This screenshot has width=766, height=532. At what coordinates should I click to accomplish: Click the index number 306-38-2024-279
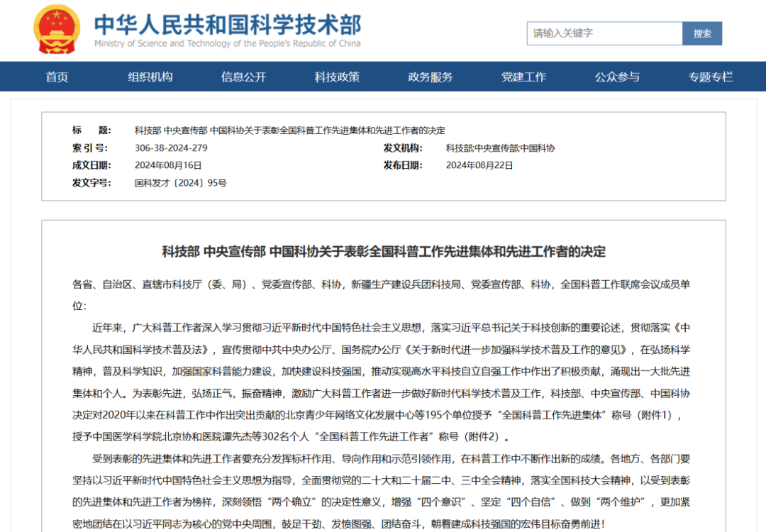click(x=171, y=148)
